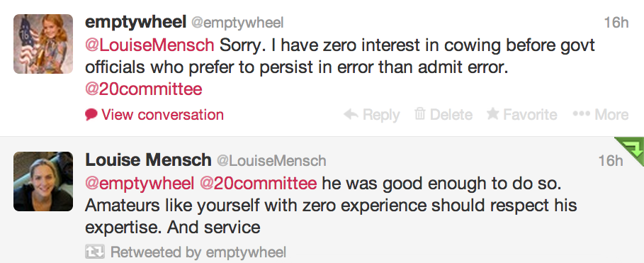This screenshot has height=263, width=644.
Task: Click the Retweeted by emptywheel text
Action: click(198, 252)
